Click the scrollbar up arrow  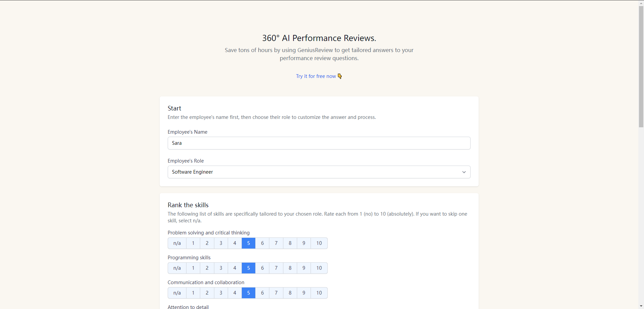coord(641,3)
